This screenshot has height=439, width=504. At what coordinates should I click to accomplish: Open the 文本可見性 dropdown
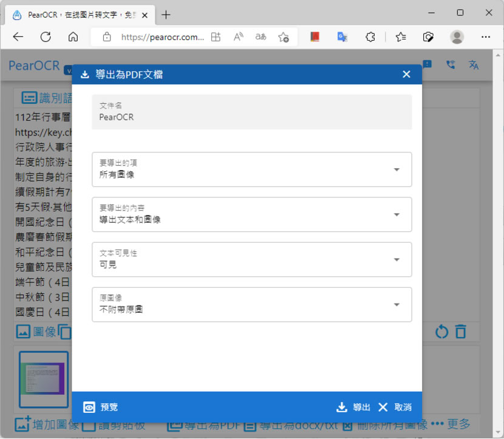click(251, 259)
